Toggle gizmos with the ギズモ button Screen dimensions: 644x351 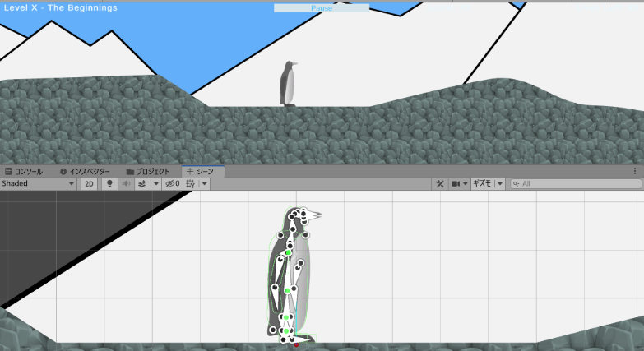482,183
